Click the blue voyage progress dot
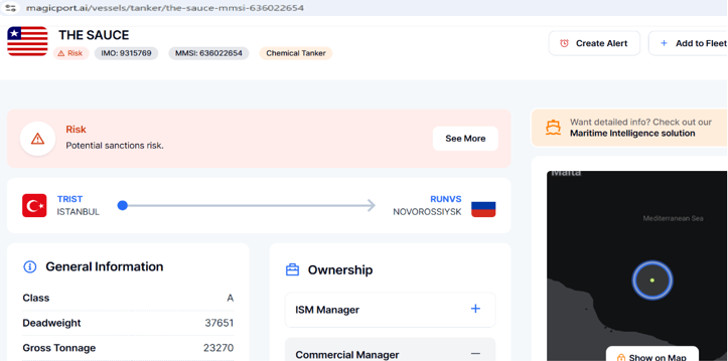The width and height of the screenshot is (728, 361). pos(122,205)
